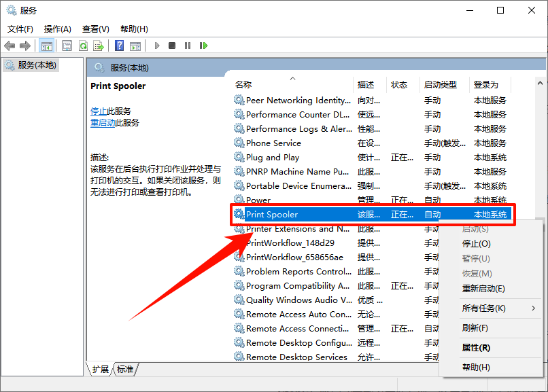Click the Refresh toolbar icon
The image size is (548, 392).
(83, 46)
